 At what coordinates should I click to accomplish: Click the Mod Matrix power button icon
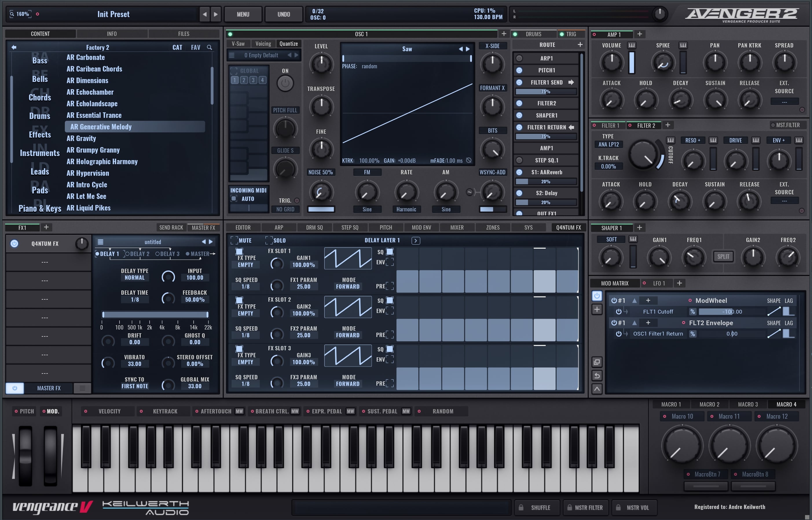[597, 296]
